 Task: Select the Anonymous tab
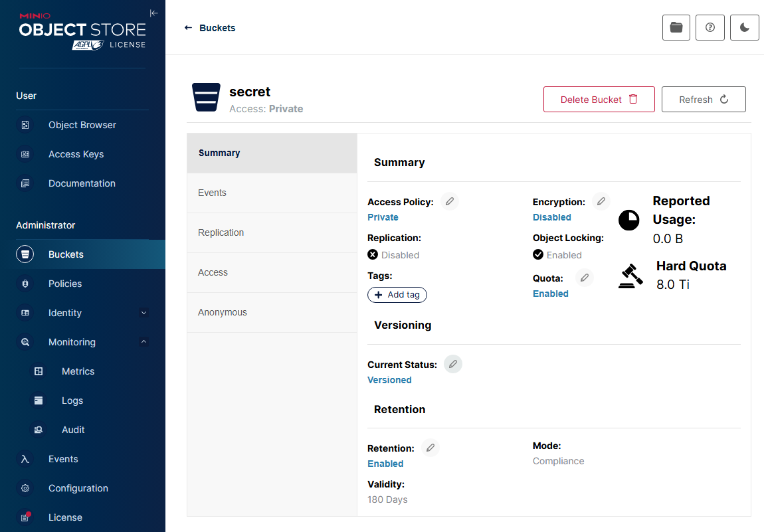click(272, 313)
